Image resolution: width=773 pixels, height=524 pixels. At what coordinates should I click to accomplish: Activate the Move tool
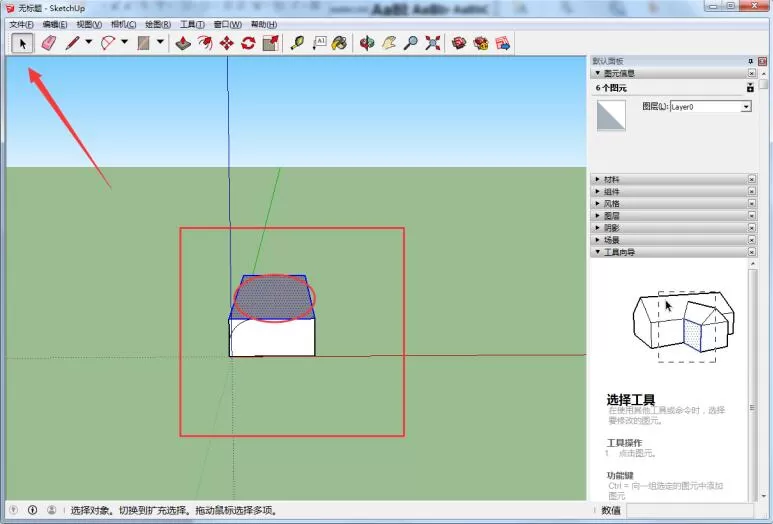(226, 43)
